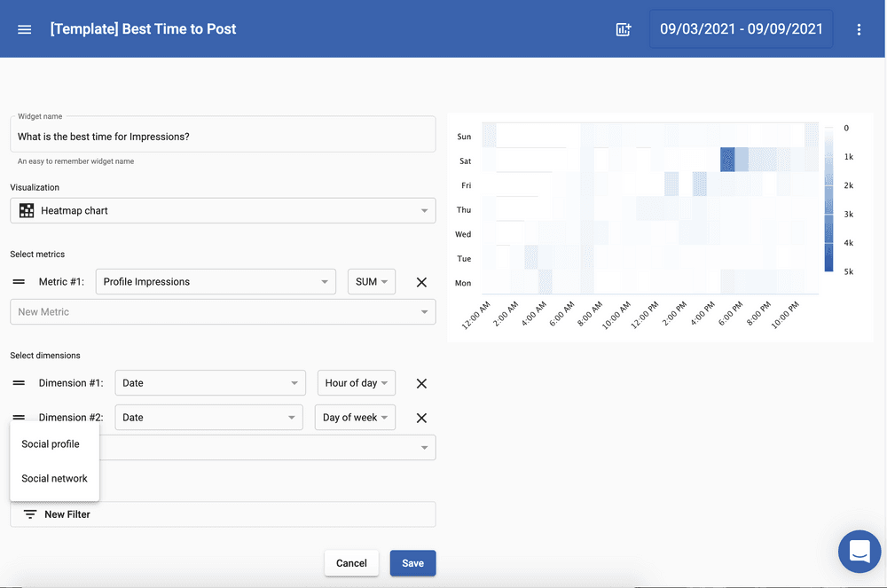Click the drag handle for Dimension #1
This screenshot has height=588, width=887.
[19, 383]
